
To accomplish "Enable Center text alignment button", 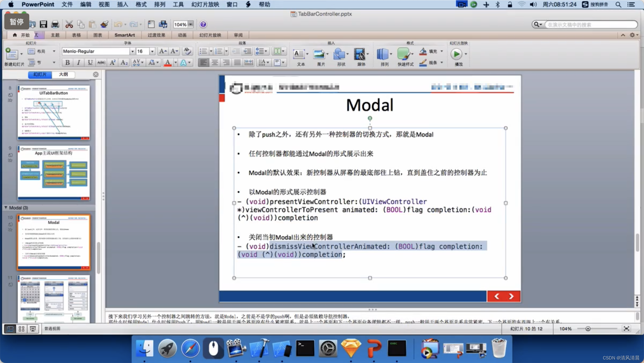I will (x=215, y=63).
